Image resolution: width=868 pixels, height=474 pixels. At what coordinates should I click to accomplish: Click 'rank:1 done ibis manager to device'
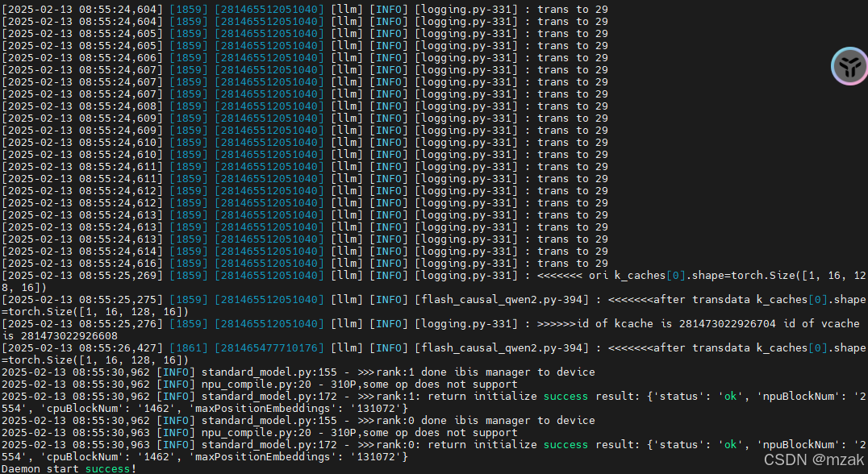pyautogui.click(x=486, y=372)
